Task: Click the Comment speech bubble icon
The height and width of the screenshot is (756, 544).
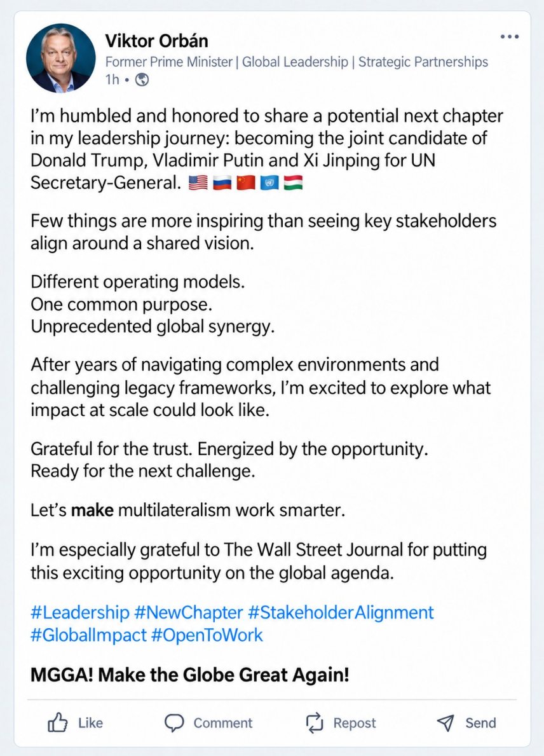Action: [x=174, y=723]
